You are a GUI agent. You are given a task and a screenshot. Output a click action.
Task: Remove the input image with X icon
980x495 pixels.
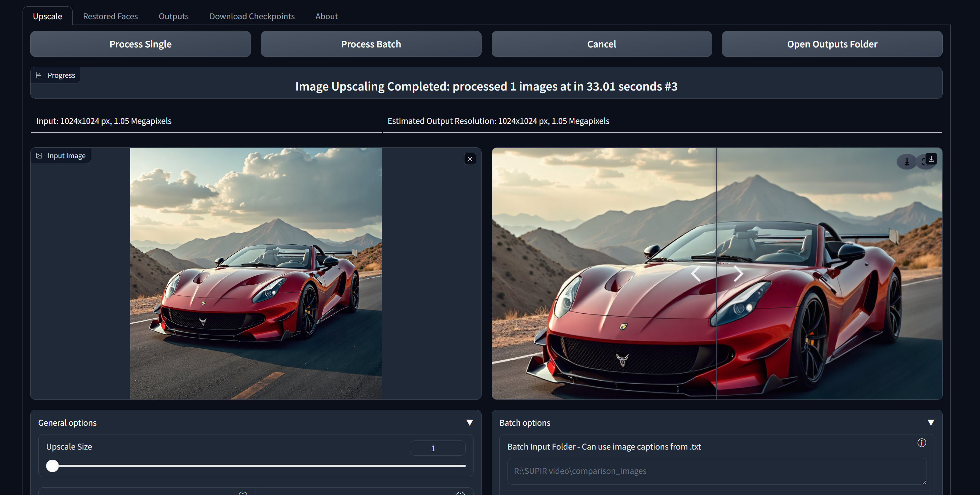pyautogui.click(x=470, y=159)
